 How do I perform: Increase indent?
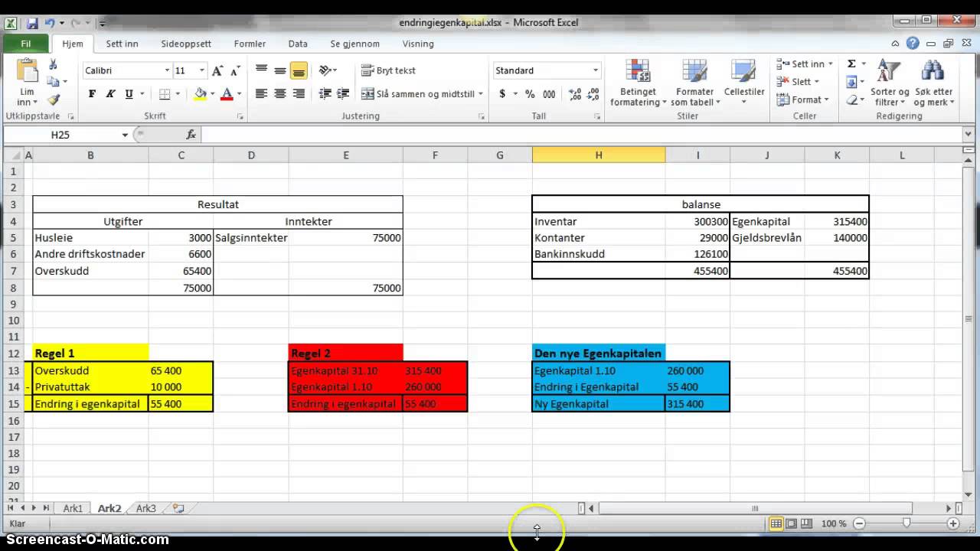pyautogui.click(x=344, y=94)
